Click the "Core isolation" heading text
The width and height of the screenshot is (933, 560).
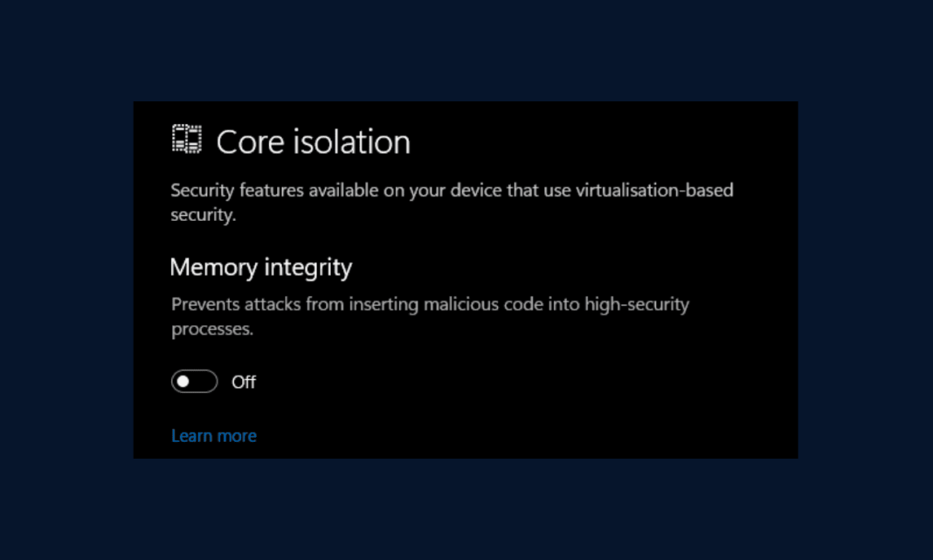pyautogui.click(x=313, y=142)
